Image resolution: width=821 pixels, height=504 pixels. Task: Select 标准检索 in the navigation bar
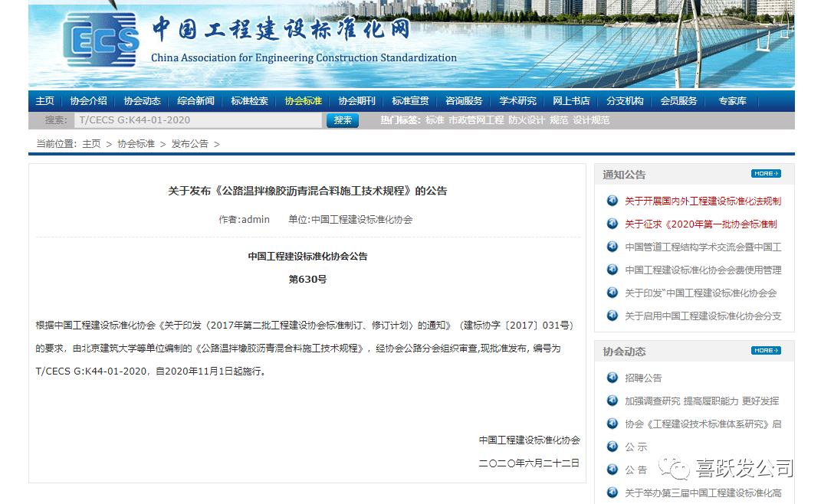click(249, 101)
